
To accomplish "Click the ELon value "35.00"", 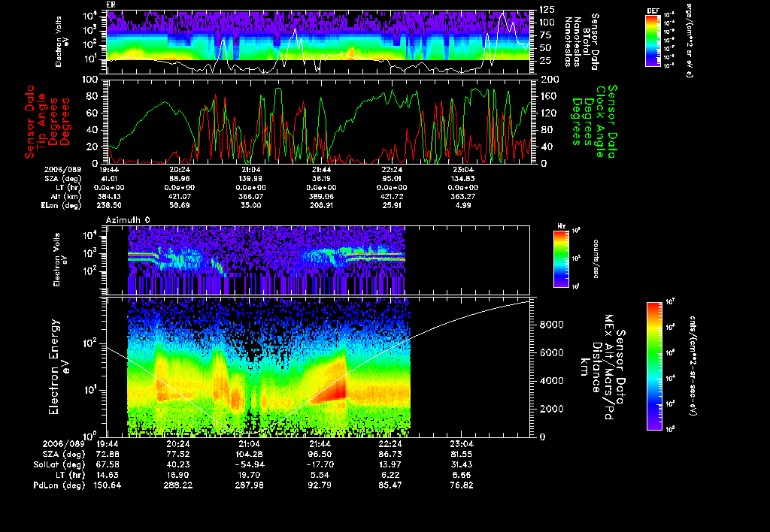I will (250, 205).
